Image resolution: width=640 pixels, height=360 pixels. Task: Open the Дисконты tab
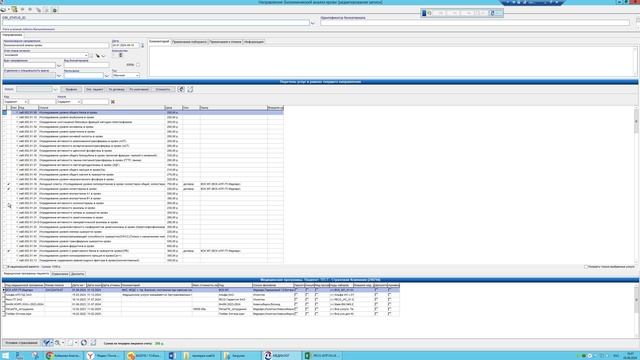pos(77,274)
